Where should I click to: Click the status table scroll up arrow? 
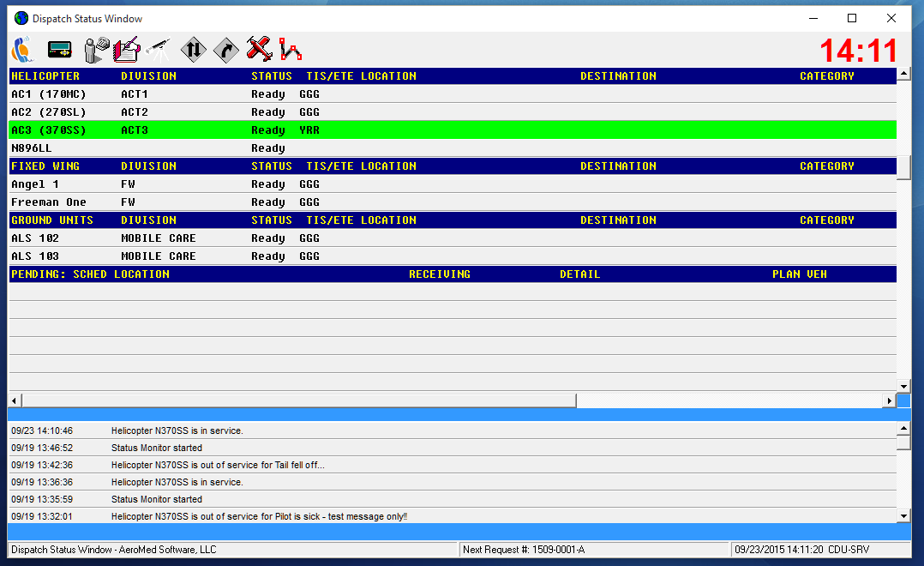pyautogui.click(x=903, y=75)
